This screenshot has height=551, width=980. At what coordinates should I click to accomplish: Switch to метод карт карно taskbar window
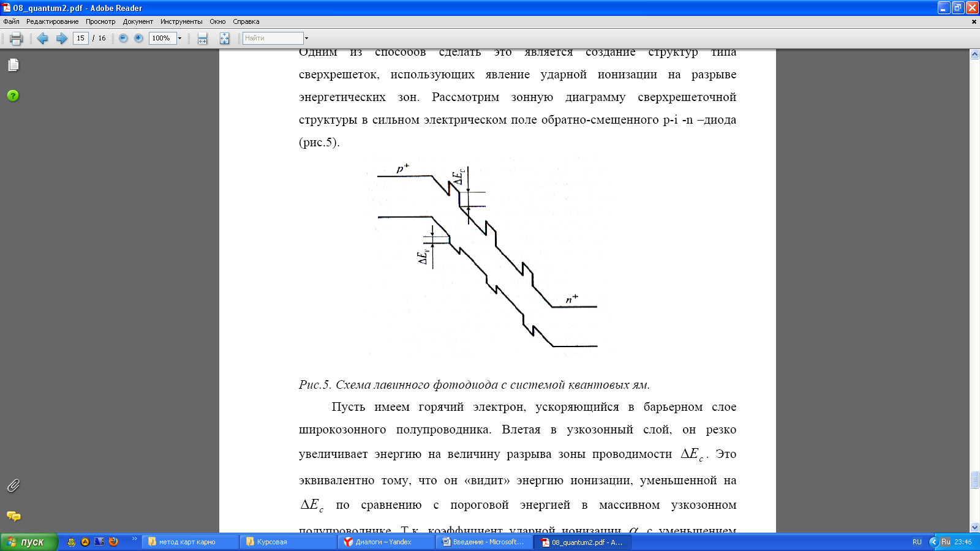pos(190,542)
